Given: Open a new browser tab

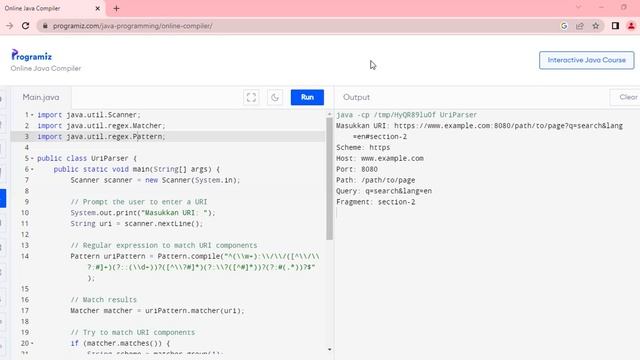Looking at the screenshot, I should click(116, 8).
